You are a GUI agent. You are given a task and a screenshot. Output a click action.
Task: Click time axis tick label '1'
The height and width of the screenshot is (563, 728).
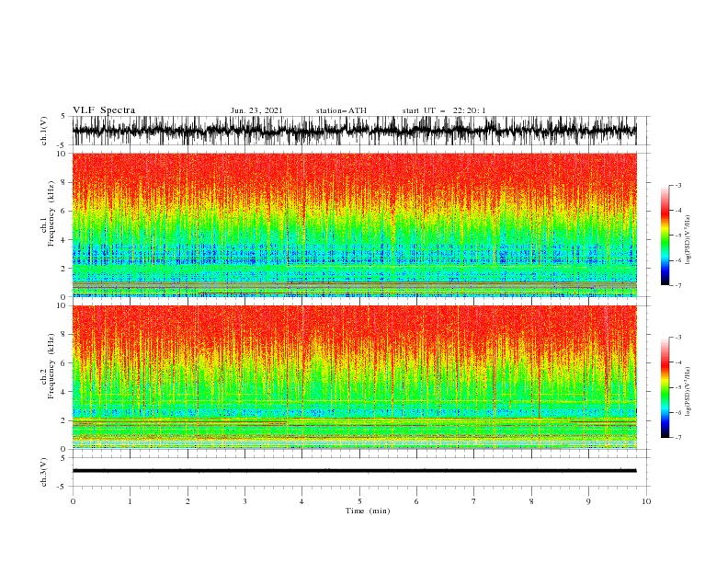130,501
